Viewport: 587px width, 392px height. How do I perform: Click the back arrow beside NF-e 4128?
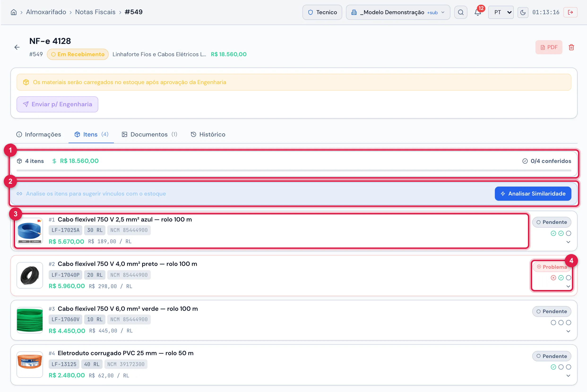17,47
